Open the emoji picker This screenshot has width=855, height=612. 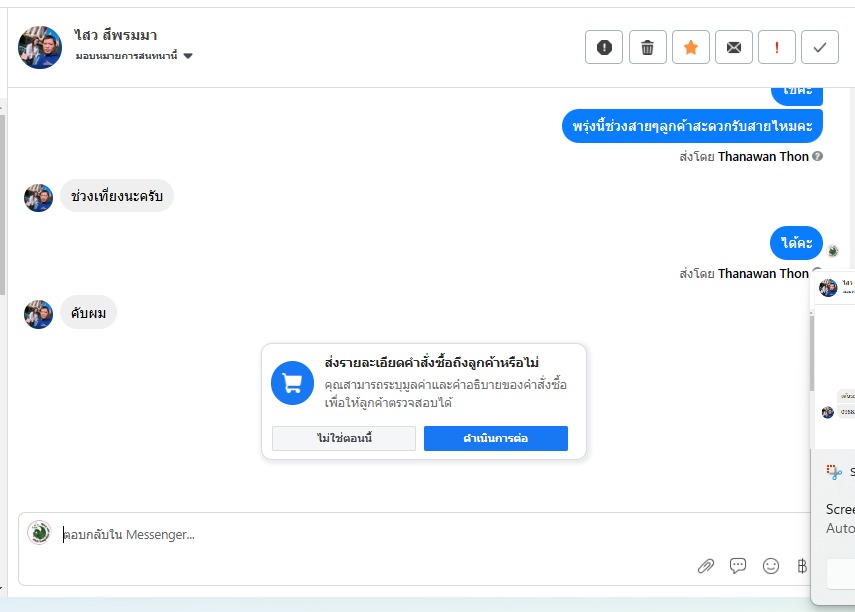[771, 566]
